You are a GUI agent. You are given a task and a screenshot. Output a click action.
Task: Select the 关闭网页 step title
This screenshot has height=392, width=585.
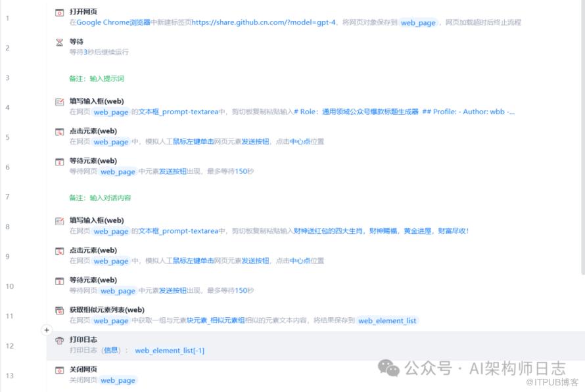83,370
